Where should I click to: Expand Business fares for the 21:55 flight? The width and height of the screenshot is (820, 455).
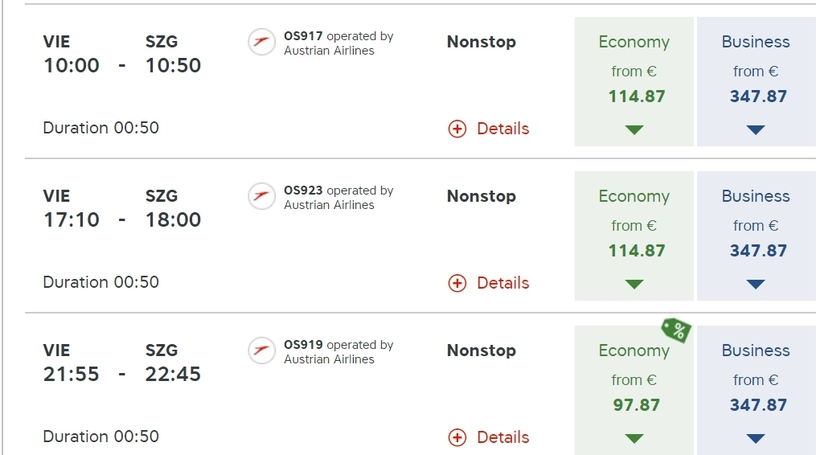pos(756,438)
